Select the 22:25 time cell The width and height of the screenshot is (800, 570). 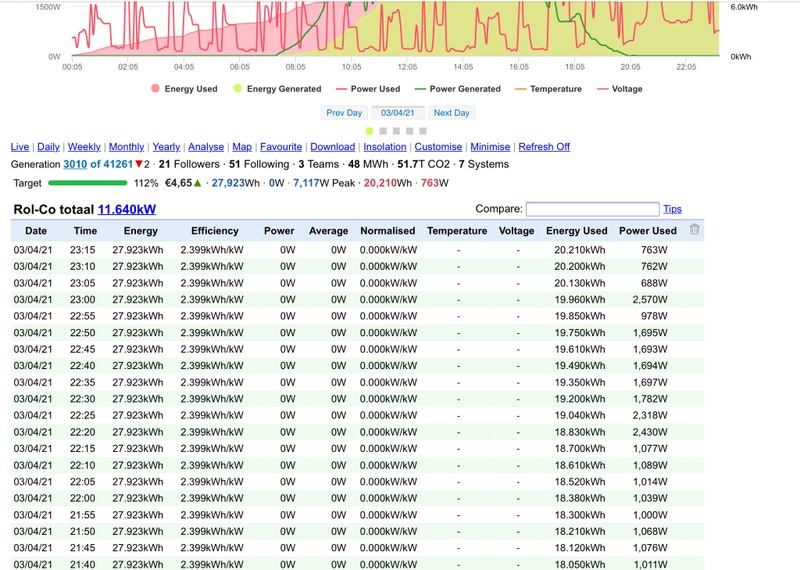tap(83, 415)
